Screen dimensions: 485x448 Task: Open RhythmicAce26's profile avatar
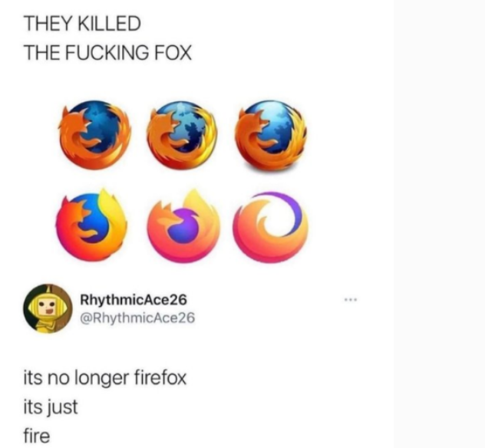[48, 308]
